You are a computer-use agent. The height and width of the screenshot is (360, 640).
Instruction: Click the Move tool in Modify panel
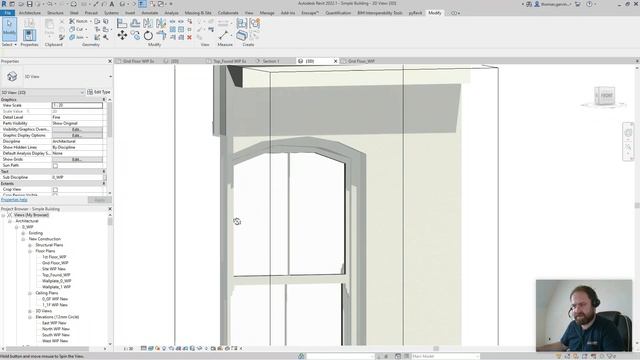click(122, 36)
